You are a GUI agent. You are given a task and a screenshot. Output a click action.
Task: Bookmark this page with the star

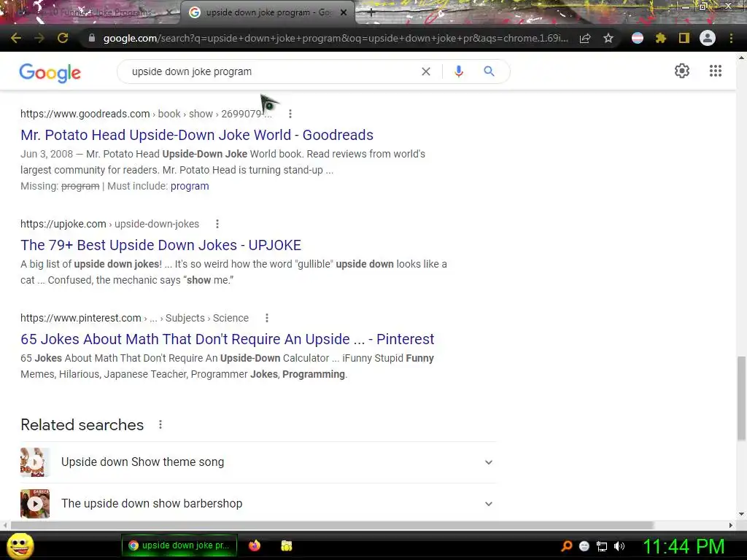(x=608, y=38)
